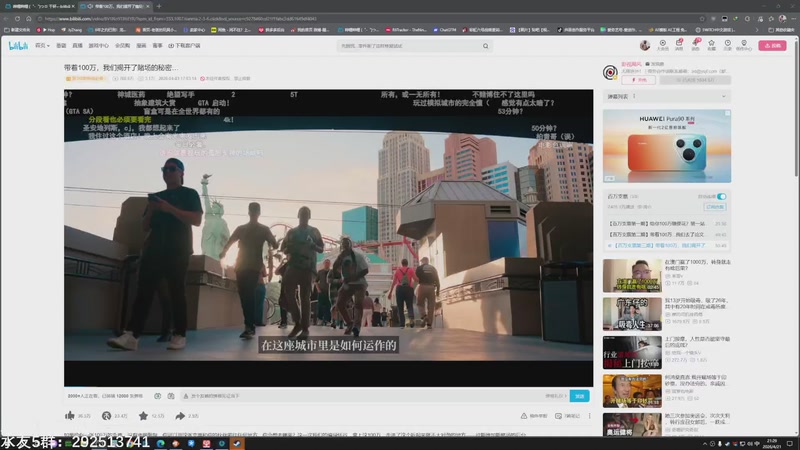This screenshot has width=800, height=450.
Task: Give coins with the coin icon
Action: tap(106, 416)
